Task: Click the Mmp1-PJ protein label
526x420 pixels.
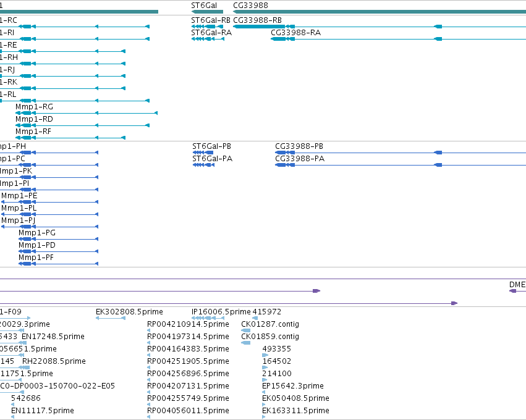Action: (x=18, y=220)
